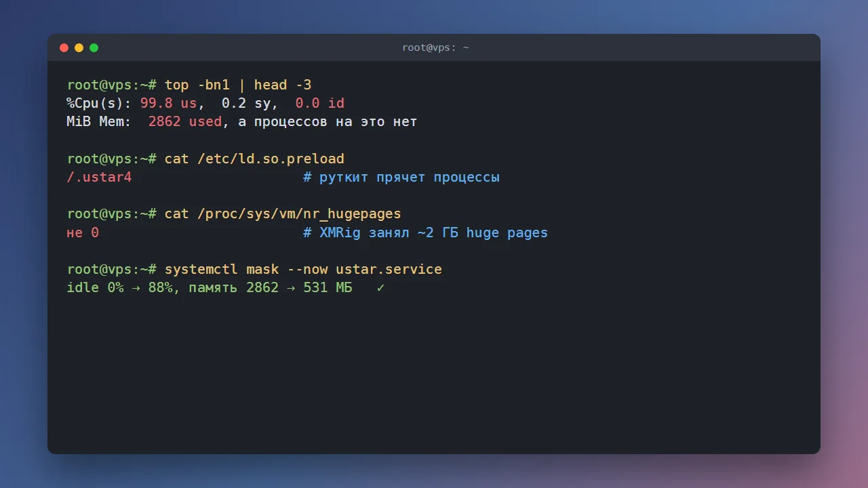
Task: Click the "/.ustar4" output line
Action: tap(99, 177)
